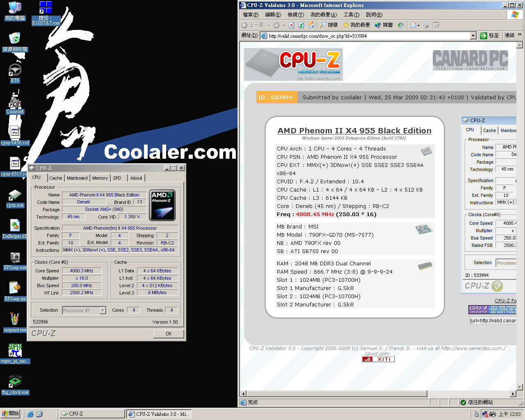Viewport: 525px width, 420px height.
Task: Open the 媒體 media toolbar button
Action: pos(384,25)
